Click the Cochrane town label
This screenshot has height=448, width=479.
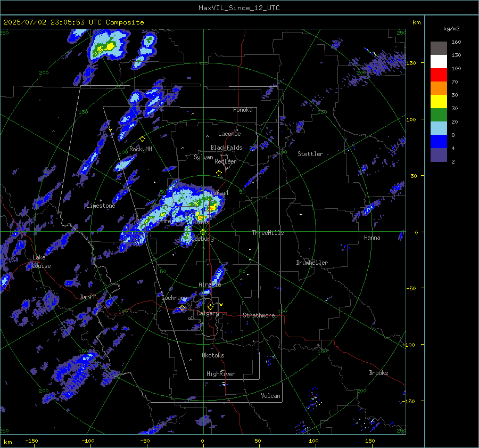(174, 298)
